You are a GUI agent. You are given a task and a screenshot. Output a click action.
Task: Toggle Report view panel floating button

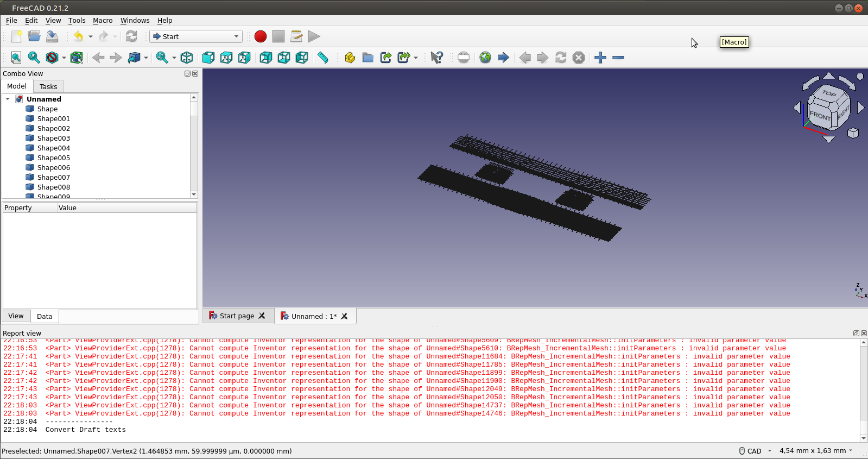856,334
